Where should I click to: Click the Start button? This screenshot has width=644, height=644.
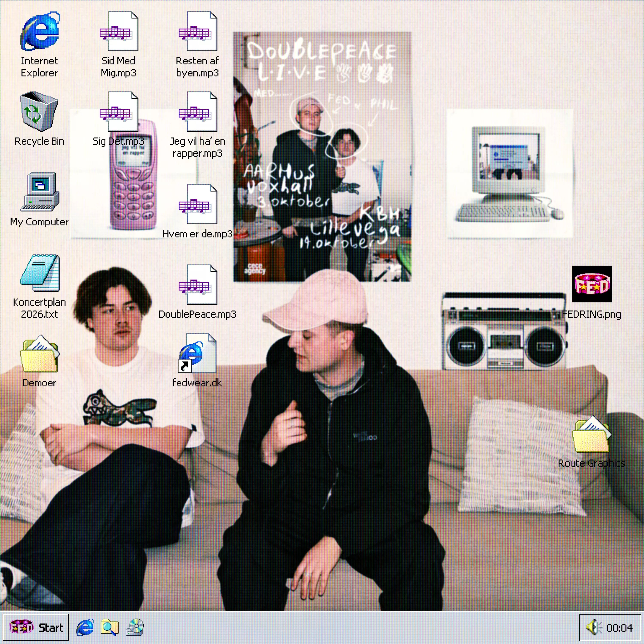coord(36,628)
